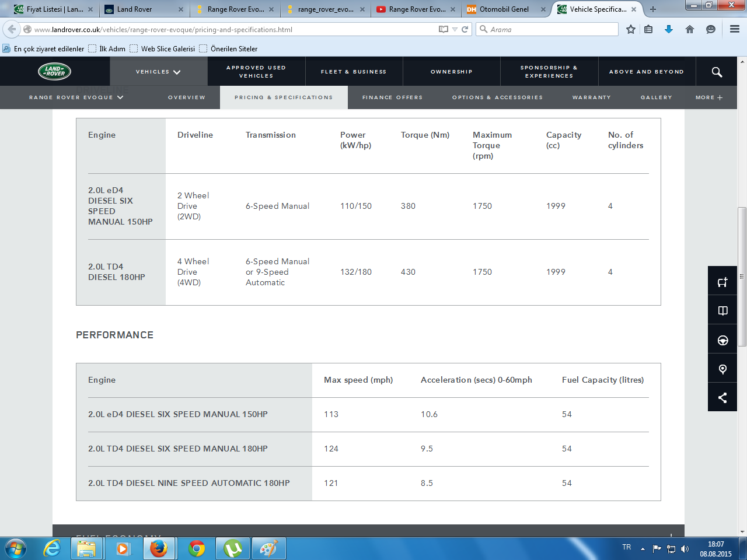Open the Land Rover site search icon
The height and width of the screenshot is (560, 747).
click(x=717, y=72)
